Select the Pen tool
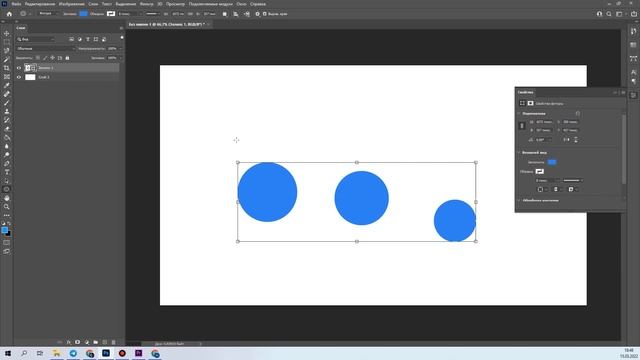640x360 pixels. pyautogui.click(x=7, y=163)
